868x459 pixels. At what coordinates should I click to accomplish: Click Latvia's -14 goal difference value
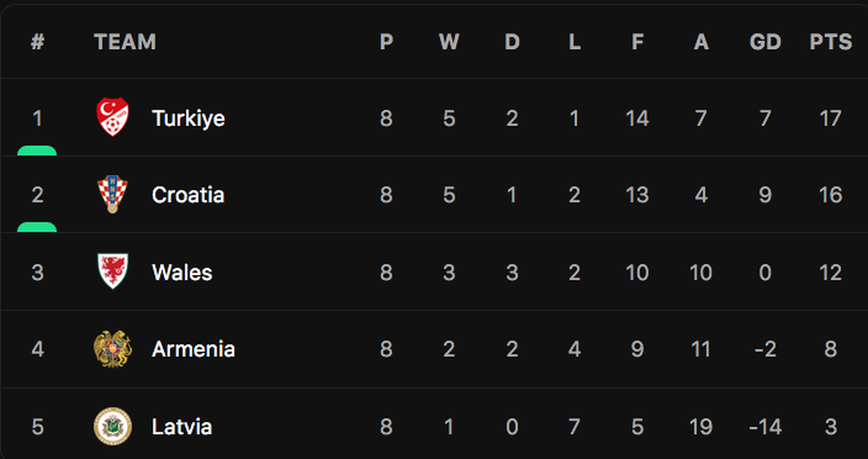765,427
